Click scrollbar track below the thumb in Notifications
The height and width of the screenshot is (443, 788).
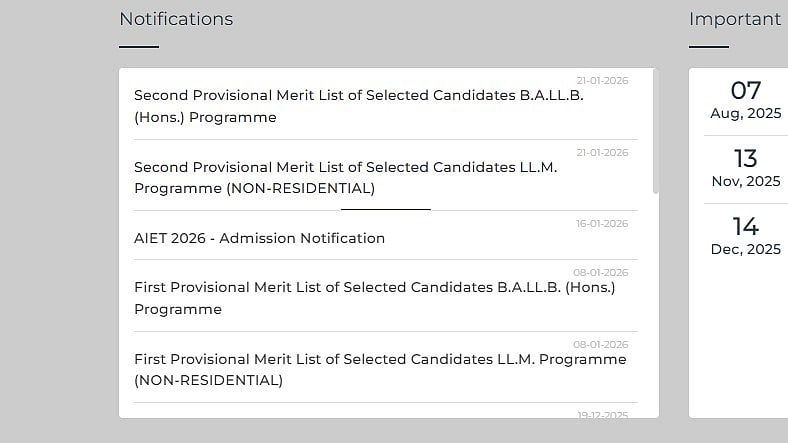(656, 300)
